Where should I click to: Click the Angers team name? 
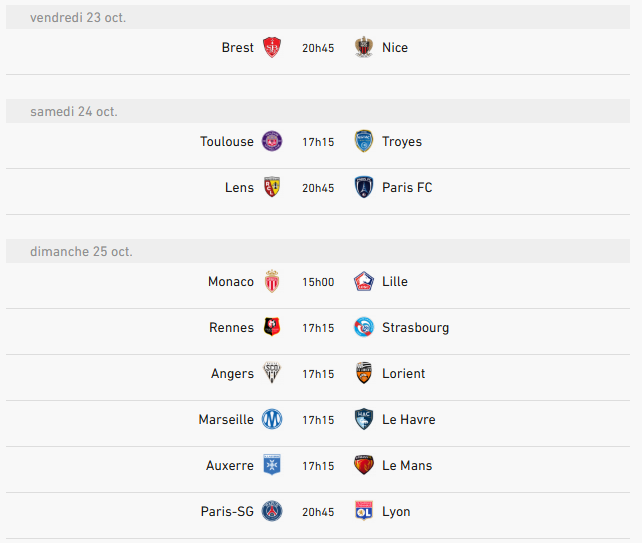tap(233, 374)
